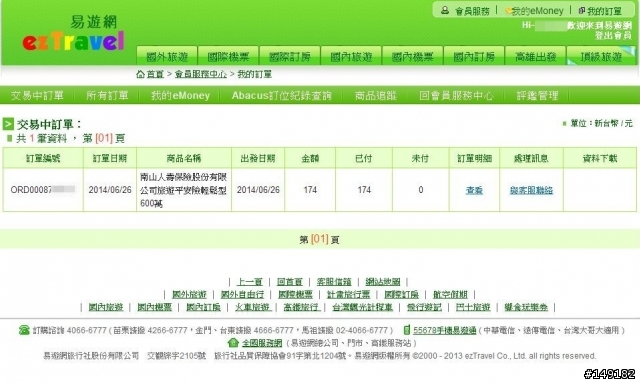
Task: Select 商品追蹤 in the green menu
Action: [376, 96]
